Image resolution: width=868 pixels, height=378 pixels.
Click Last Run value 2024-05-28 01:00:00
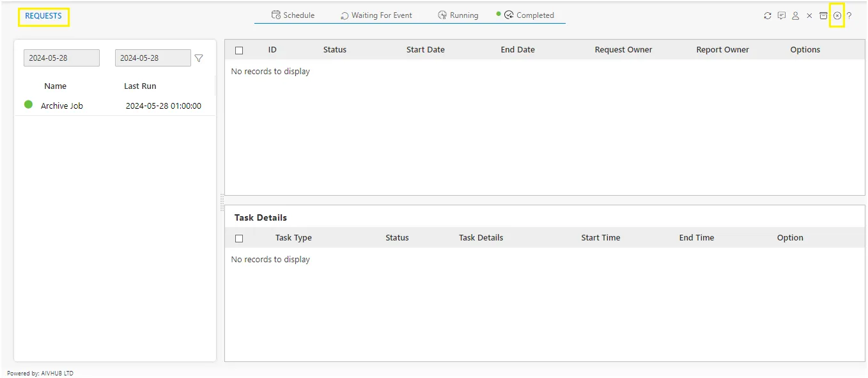164,106
